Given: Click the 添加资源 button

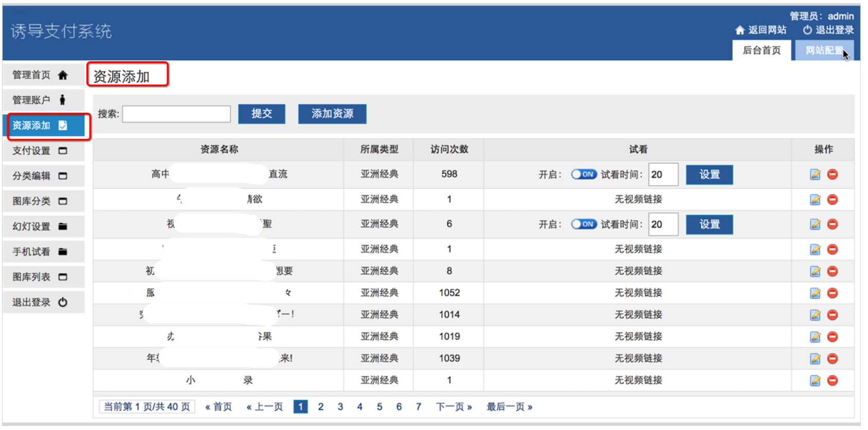Looking at the screenshot, I should coord(332,114).
